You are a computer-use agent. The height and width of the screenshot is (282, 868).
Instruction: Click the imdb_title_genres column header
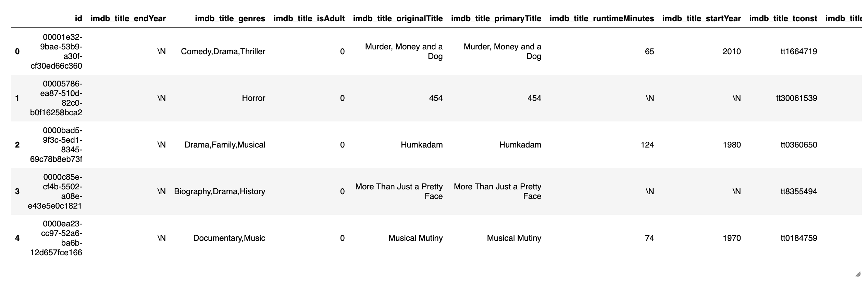(x=230, y=19)
